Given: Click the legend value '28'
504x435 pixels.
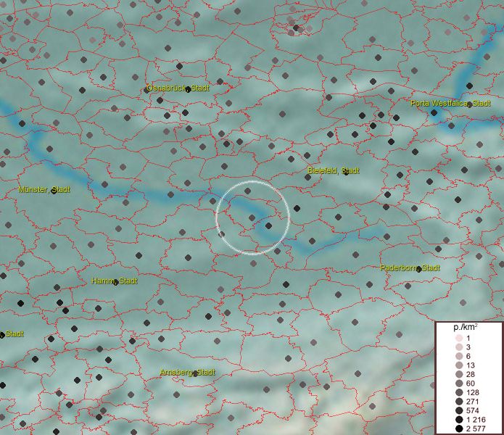Looking at the screenshot, I should (x=471, y=374).
